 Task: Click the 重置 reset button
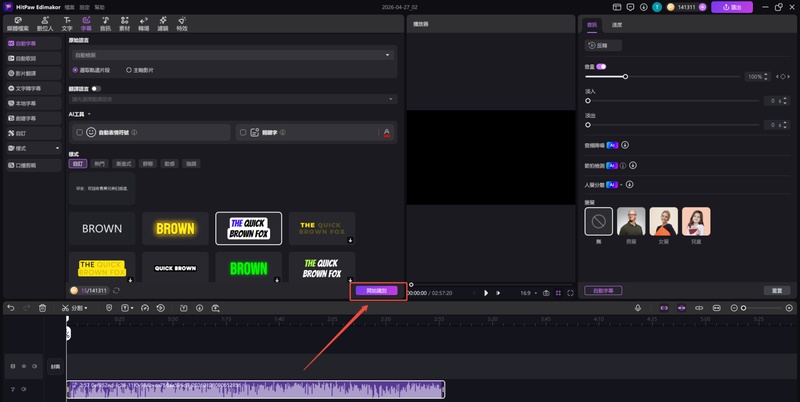tap(777, 290)
